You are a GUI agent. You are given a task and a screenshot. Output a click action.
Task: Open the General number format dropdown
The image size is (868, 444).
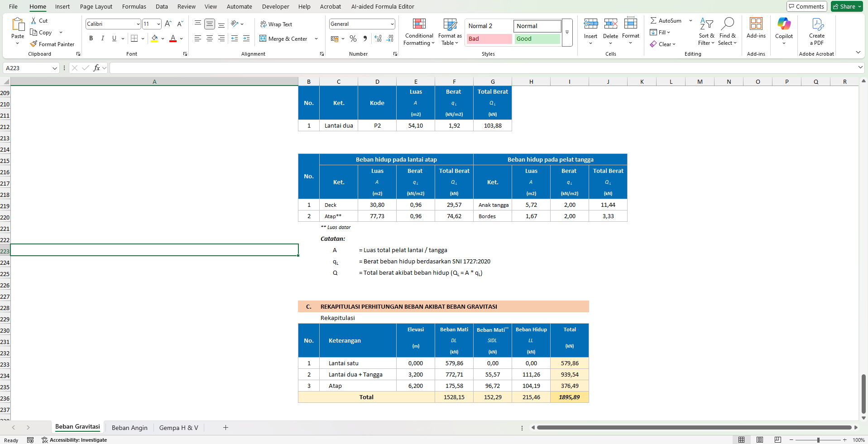click(x=392, y=24)
